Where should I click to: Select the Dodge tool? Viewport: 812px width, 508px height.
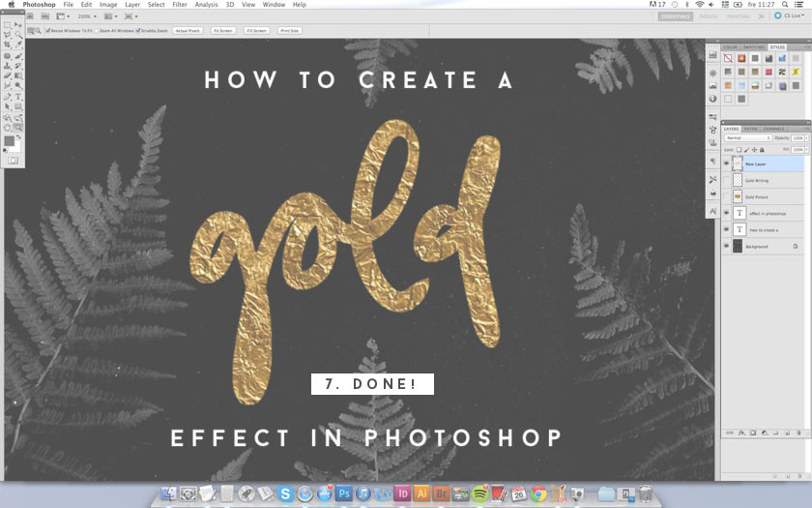18,85
